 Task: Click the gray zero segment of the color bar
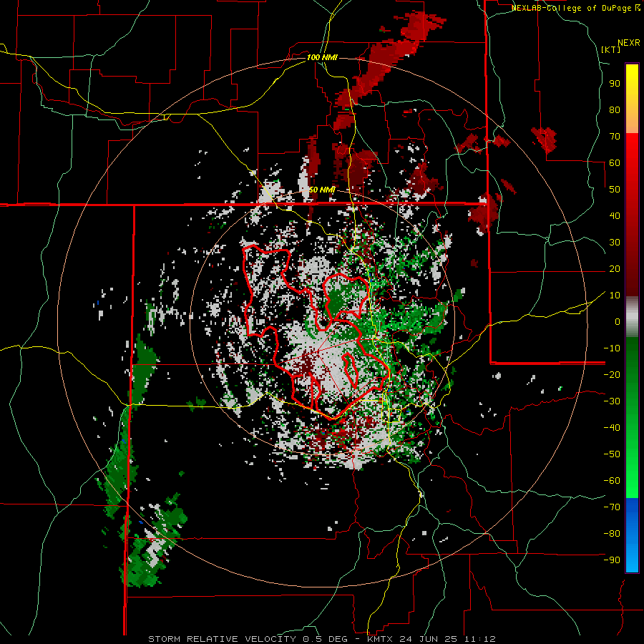[x=632, y=317]
